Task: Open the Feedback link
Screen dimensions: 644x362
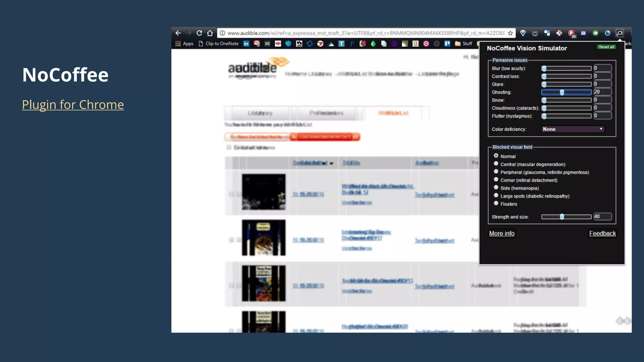Action: 602,233
